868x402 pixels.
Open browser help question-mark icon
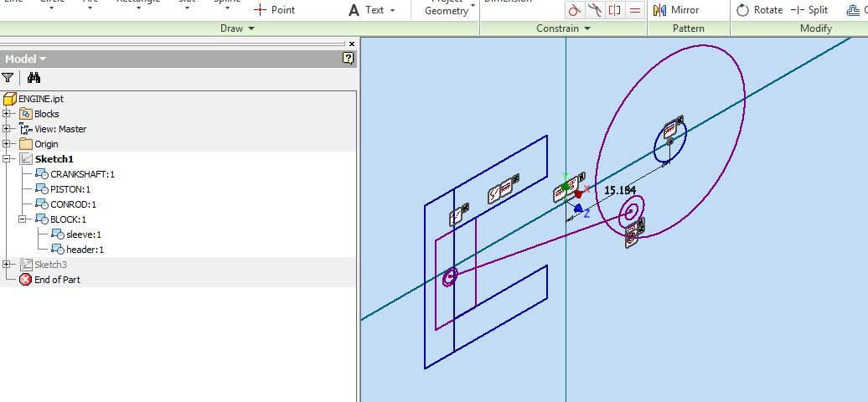click(348, 58)
